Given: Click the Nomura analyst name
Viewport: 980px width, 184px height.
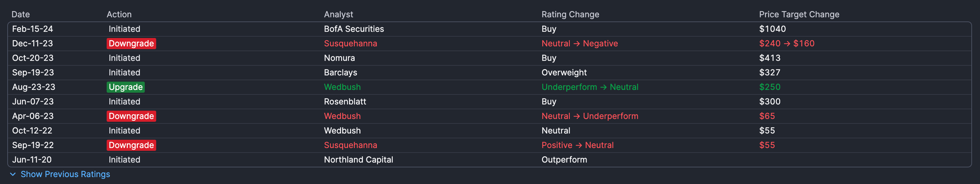Looking at the screenshot, I should [x=339, y=58].
